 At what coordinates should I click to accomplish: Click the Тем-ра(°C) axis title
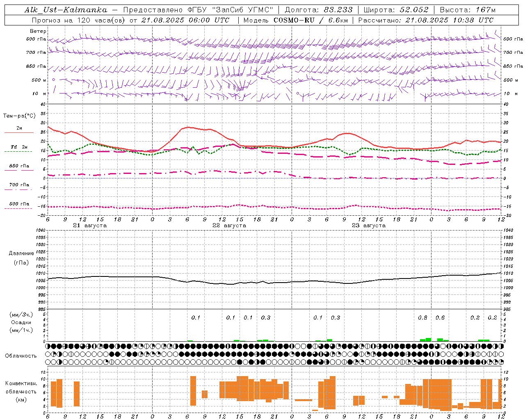pyautogui.click(x=19, y=116)
